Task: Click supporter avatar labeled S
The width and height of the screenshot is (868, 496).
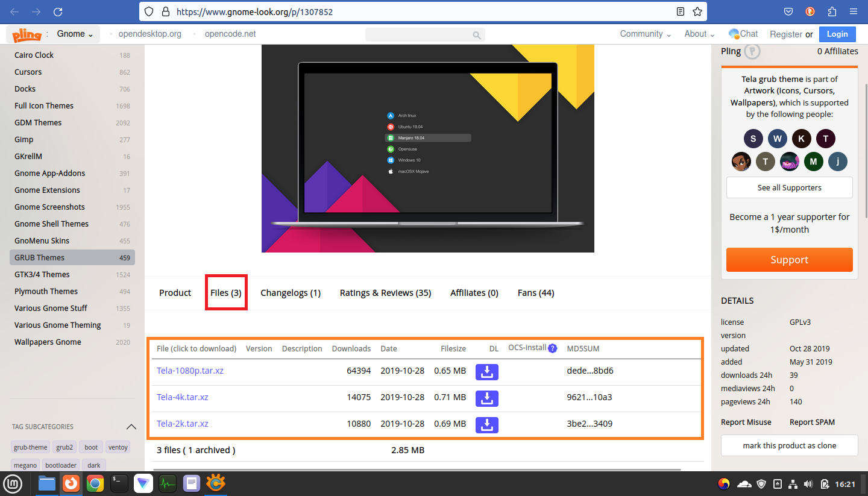Action: point(753,139)
